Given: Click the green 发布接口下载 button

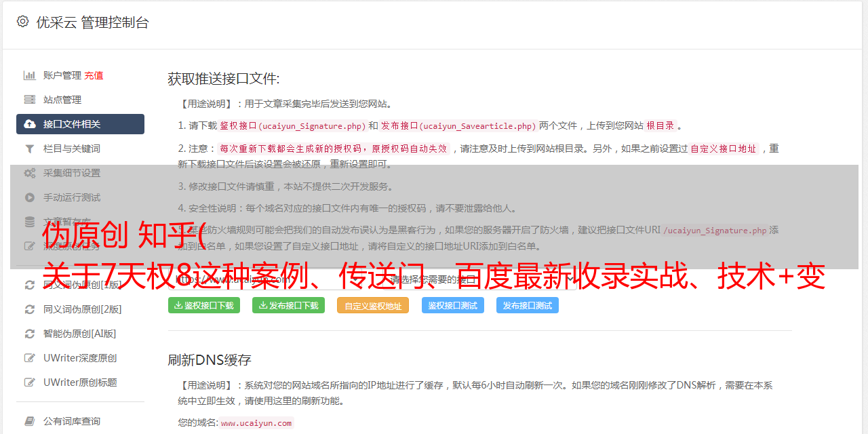Looking at the screenshot, I should click(288, 305).
